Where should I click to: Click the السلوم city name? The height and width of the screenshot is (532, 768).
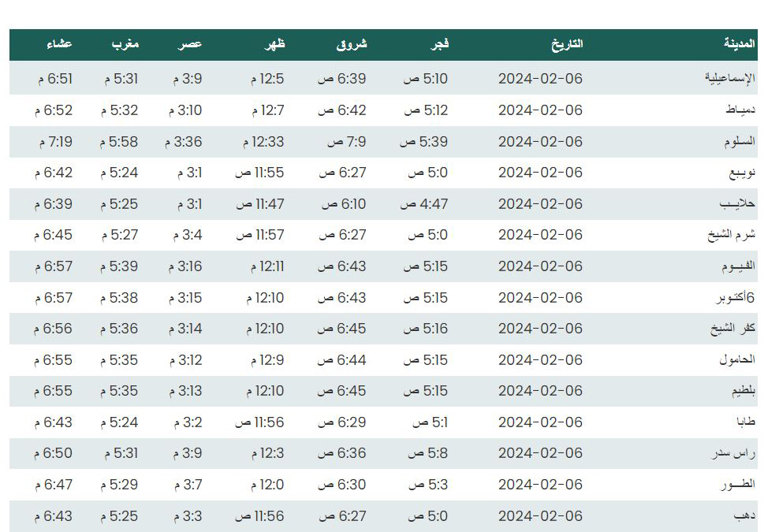click(x=740, y=141)
